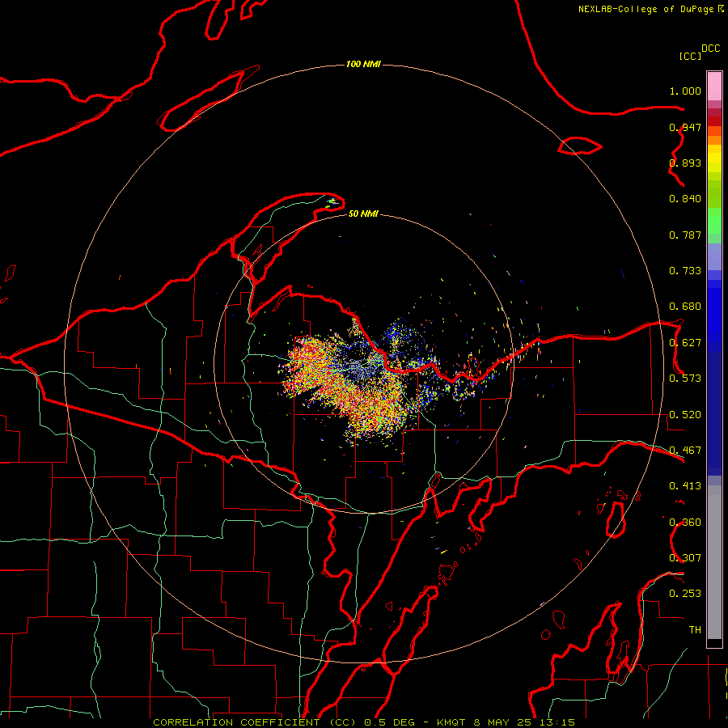Click the 0.573 legend value
Image resolution: width=728 pixels, height=728 pixels.
685,379
